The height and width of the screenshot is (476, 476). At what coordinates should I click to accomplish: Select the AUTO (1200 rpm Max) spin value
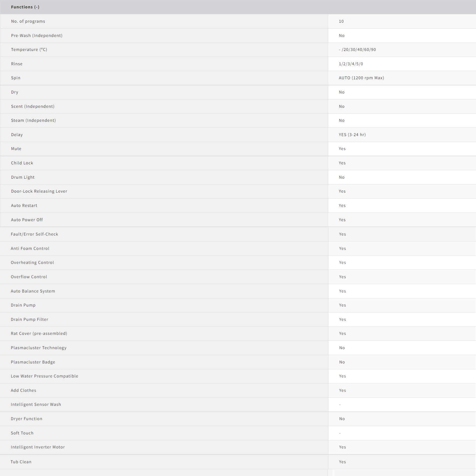(x=361, y=78)
